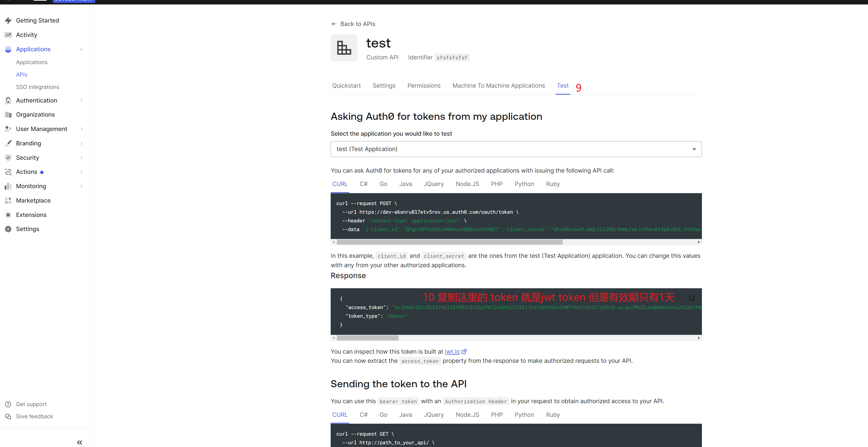Collapse the sidebar with double-chevron icon
The height and width of the screenshot is (447, 868).
[79, 442]
